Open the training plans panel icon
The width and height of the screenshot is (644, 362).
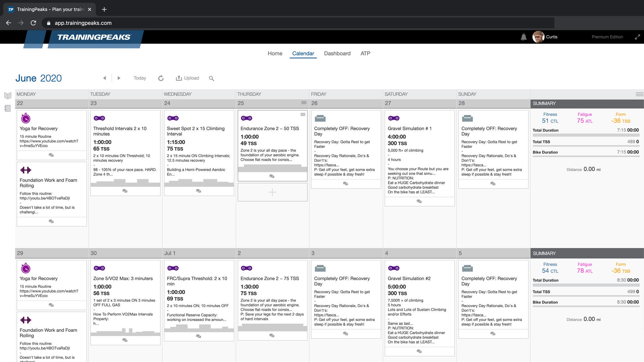(8, 108)
